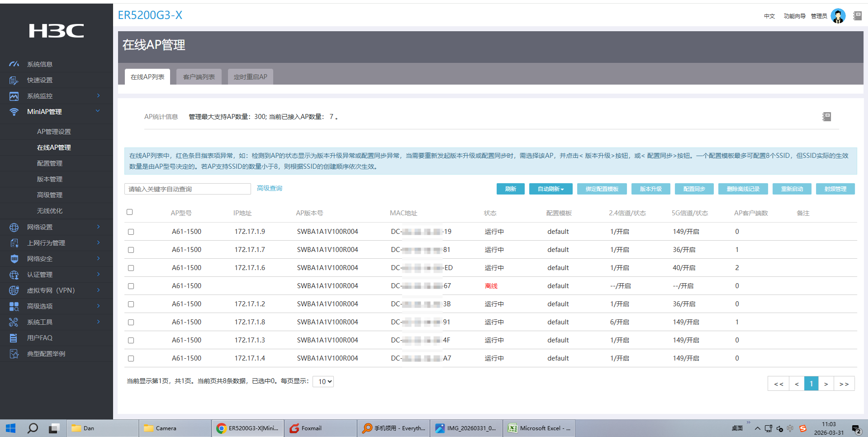This screenshot has height=437, width=868.
Task: Click the 高级查询 link
Action: [x=269, y=188]
